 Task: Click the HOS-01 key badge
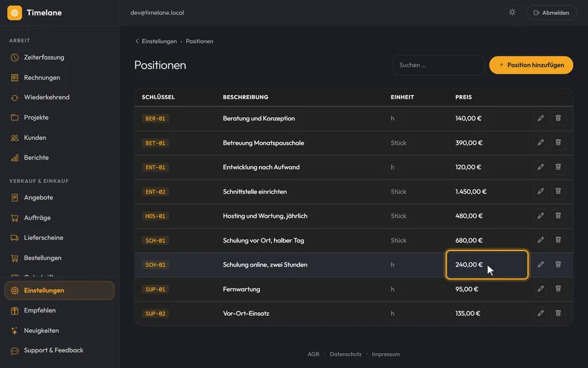tap(155, 217)
